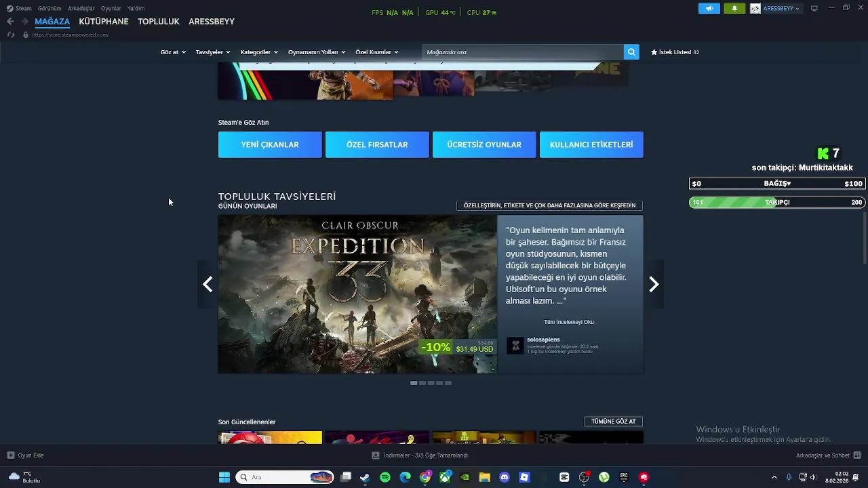Open Roblox from the taskbar

524,477
